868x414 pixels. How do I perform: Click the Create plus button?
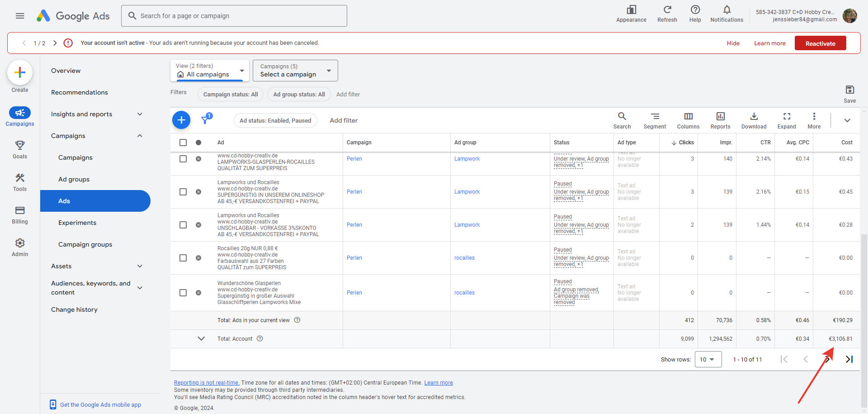(x=20, y=72)
